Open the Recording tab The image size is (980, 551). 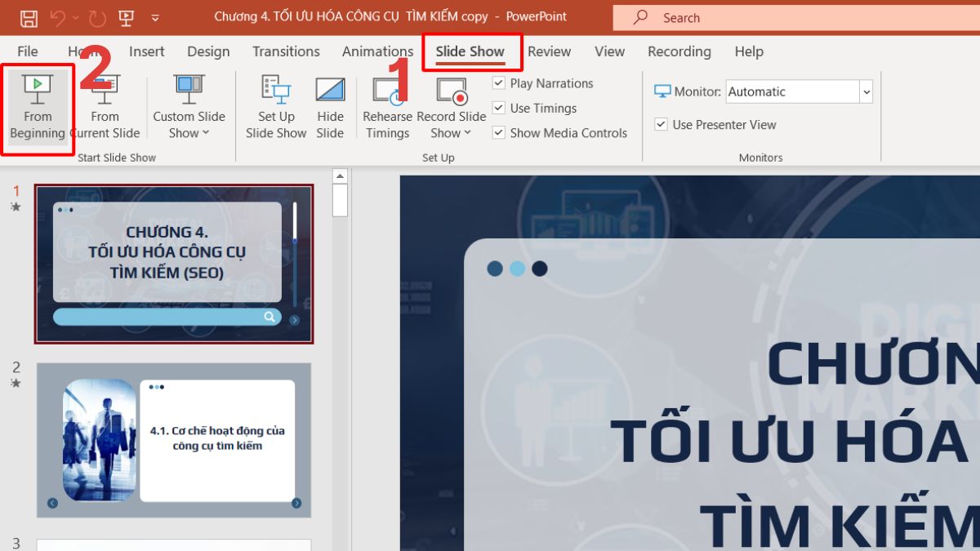[679, 51]
